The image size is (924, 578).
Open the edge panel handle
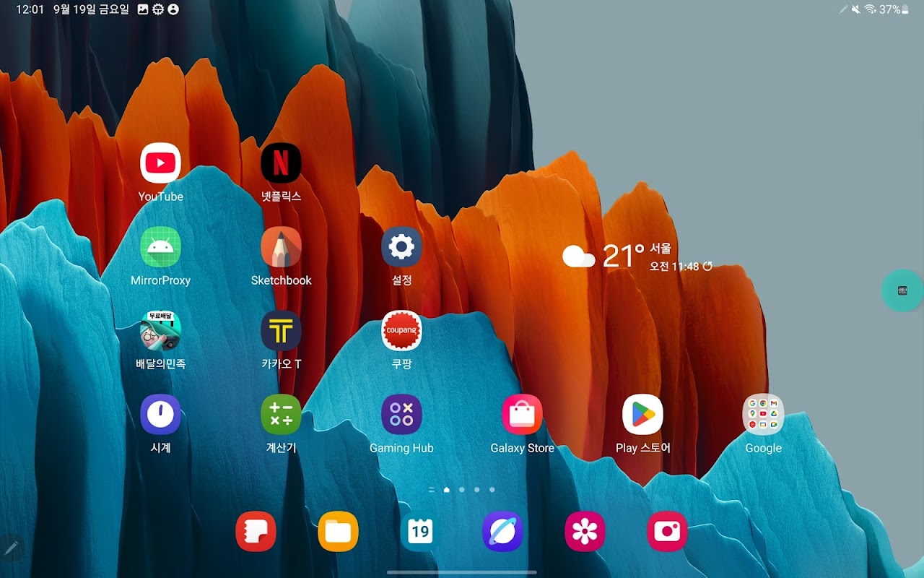(902, 290)
